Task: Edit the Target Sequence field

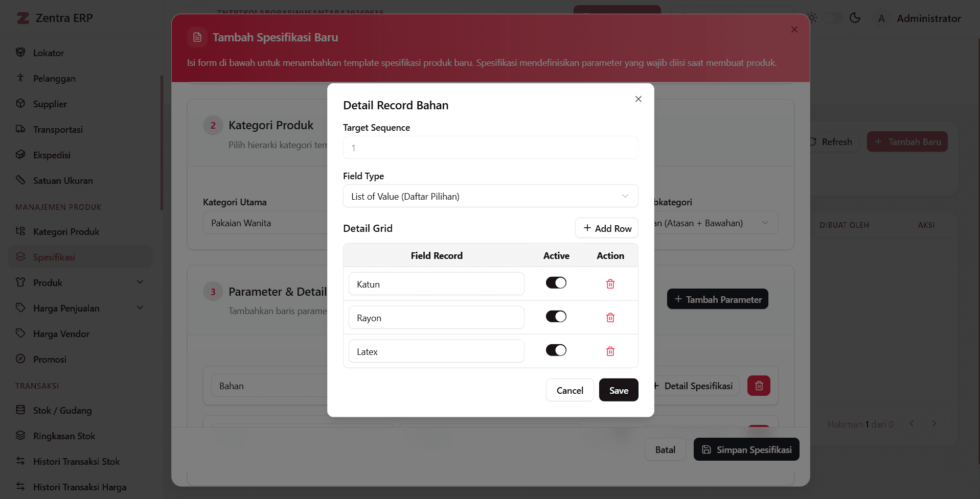Action: point(490,148)
